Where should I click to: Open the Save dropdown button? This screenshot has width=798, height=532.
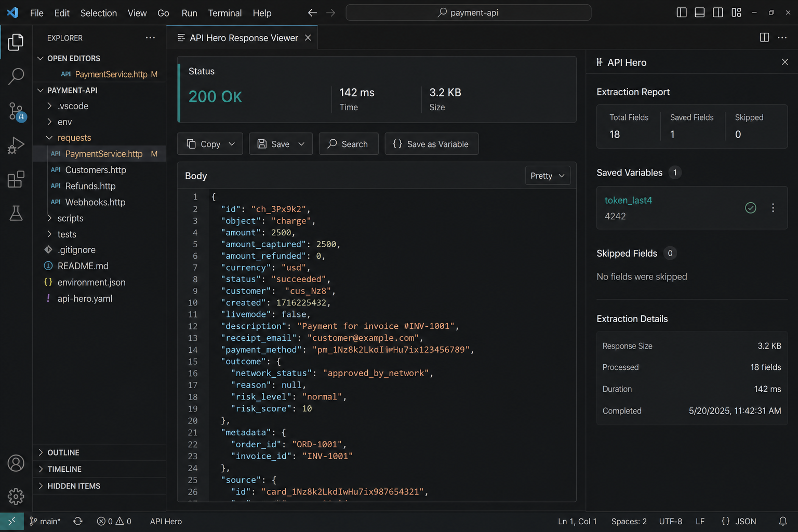tap(281, 144)
